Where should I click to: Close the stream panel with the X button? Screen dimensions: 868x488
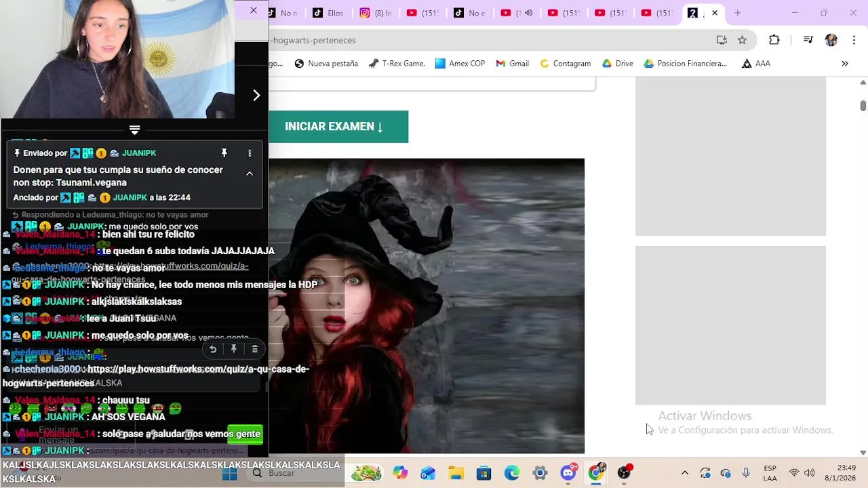(254, 10)
